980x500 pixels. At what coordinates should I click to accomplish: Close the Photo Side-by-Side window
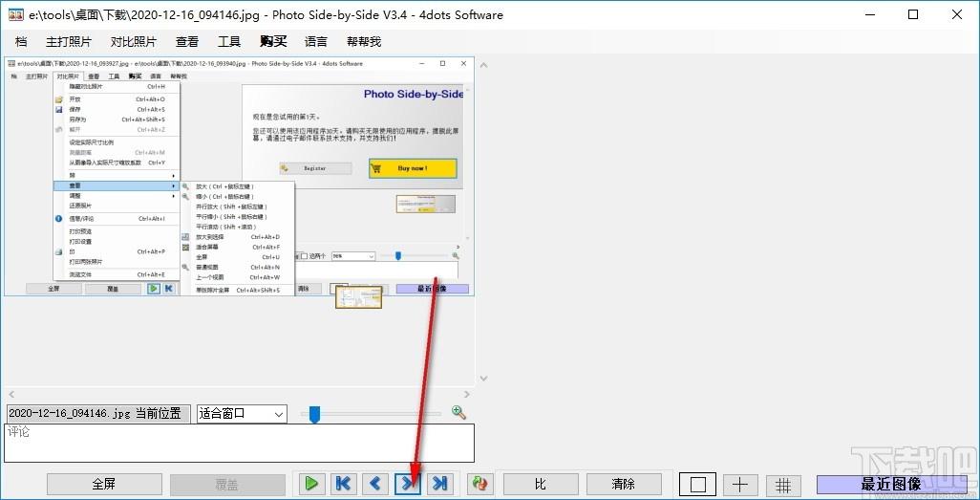[x=957, y=14]
